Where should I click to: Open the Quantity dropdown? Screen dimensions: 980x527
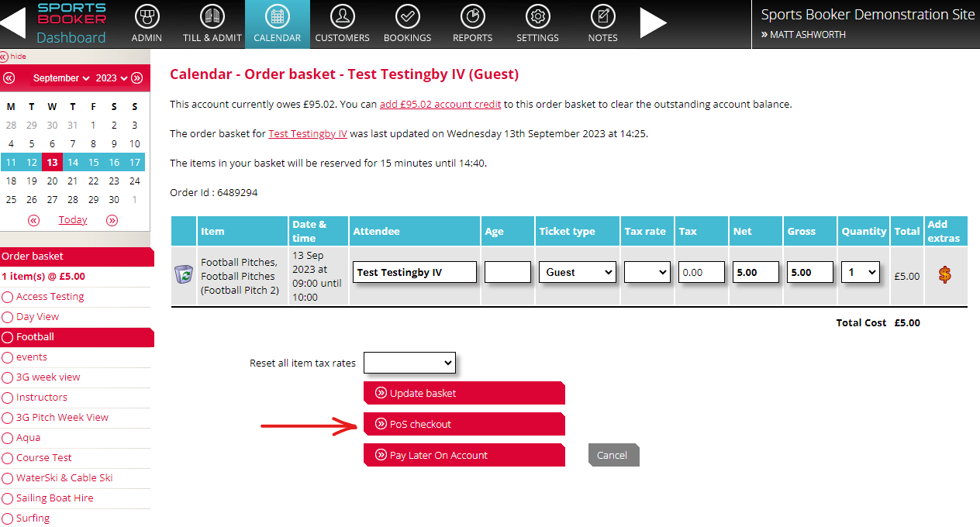[x=860, y=272]
